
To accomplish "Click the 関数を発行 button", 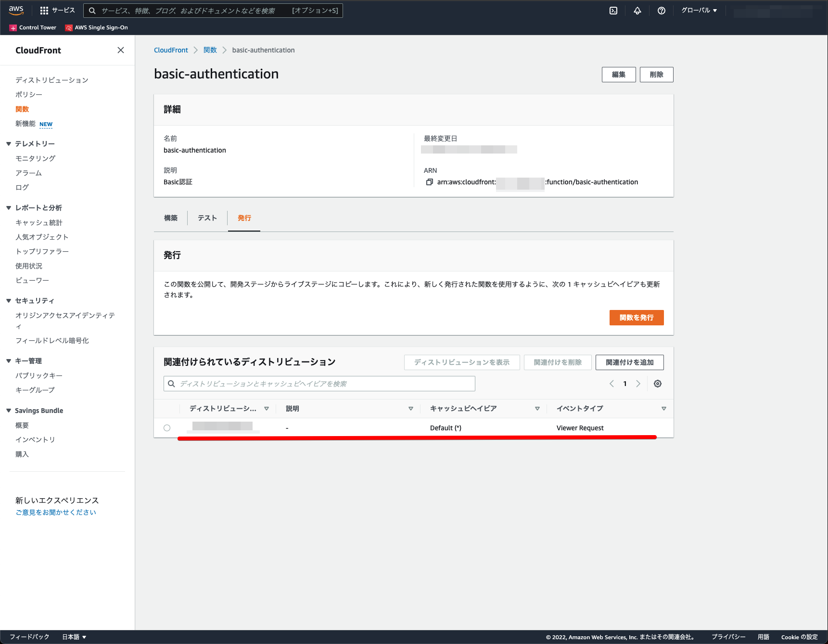I will (637, 318).
